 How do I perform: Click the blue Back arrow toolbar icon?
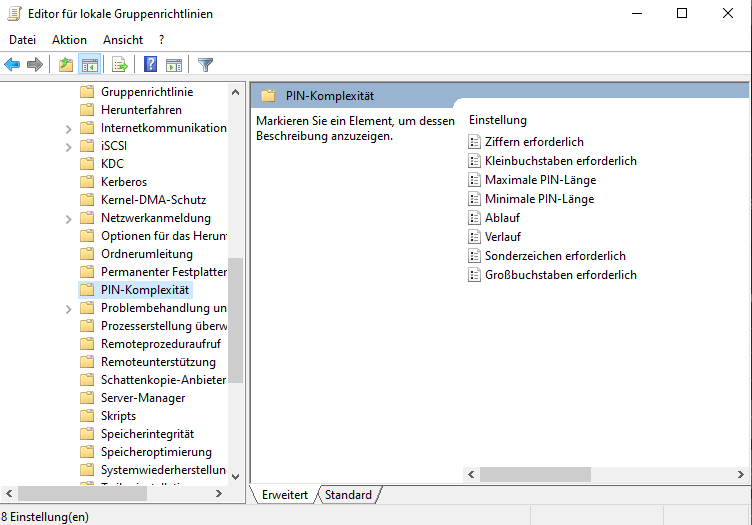(x=12, y=64)
